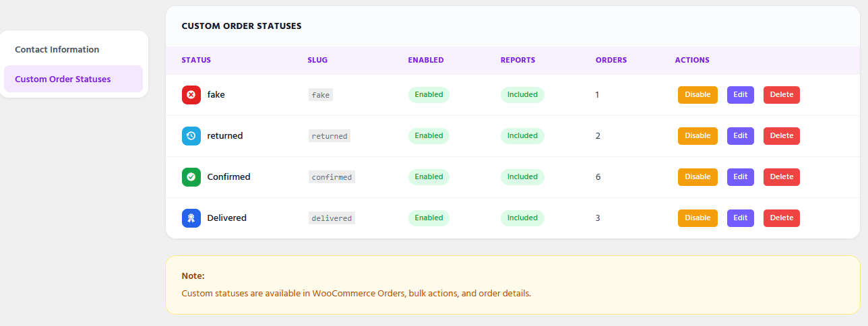Open the Contact Information sidebar item
This screenshot has height=326, width=868.
tap(73, 50)
